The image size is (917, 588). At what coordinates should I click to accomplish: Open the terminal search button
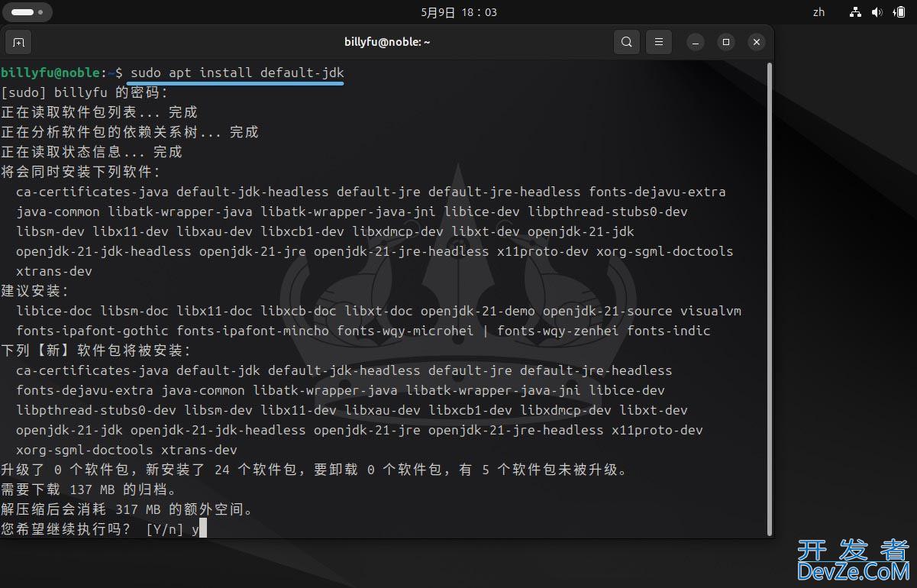626,42
